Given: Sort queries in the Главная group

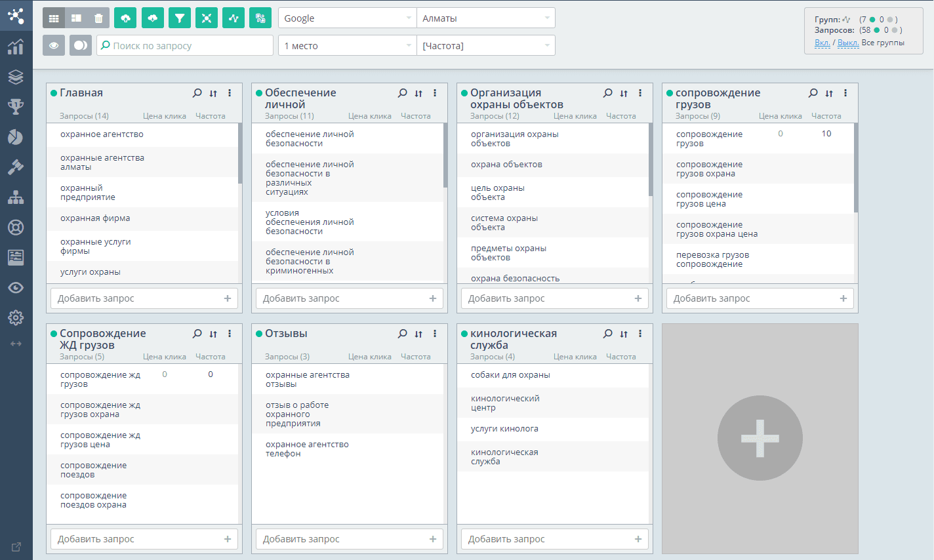Looking at the screenshot, I should click(213, 93).
